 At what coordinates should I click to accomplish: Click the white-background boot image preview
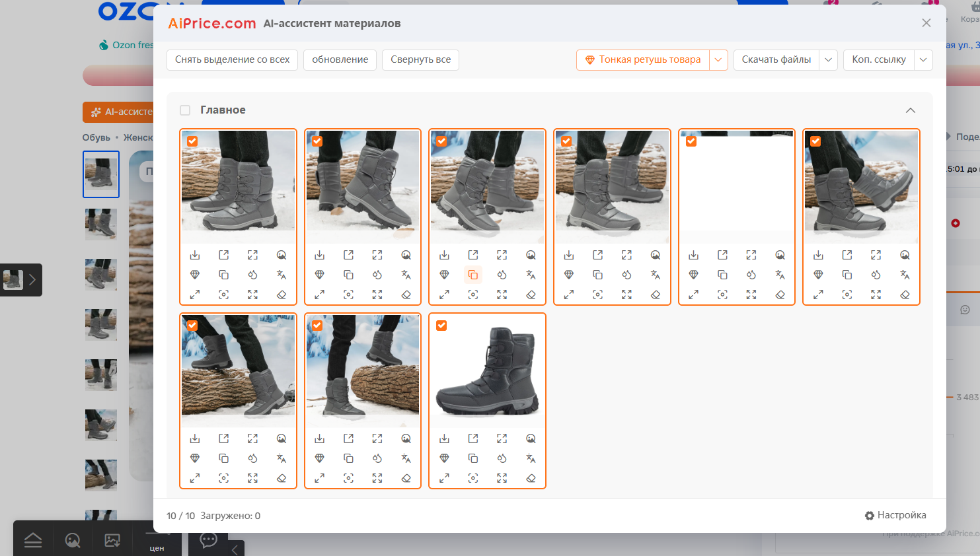pos(488,371)
